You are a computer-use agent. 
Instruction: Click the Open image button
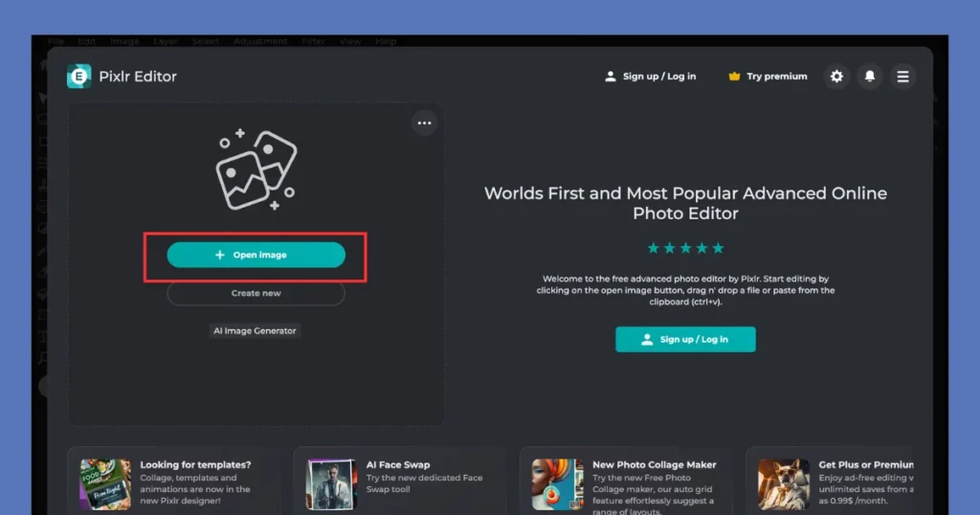(x=256, y=255)
